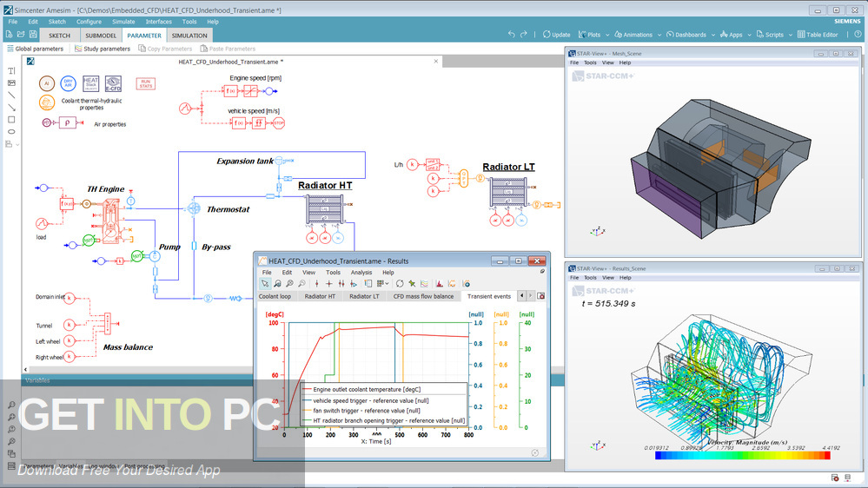Click the velocity magnitude color bar in Results_Scene
The height and width of the screenshot is (488, 868).
click(742, 455)
